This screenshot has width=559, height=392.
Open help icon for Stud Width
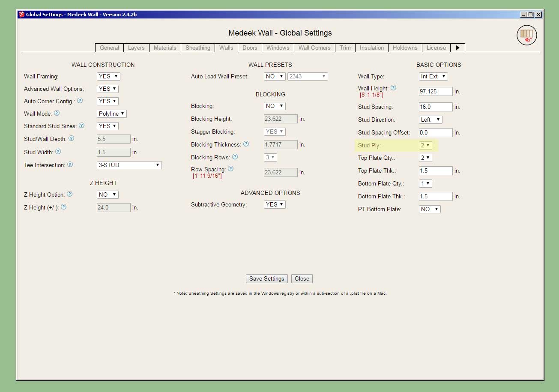58,151
